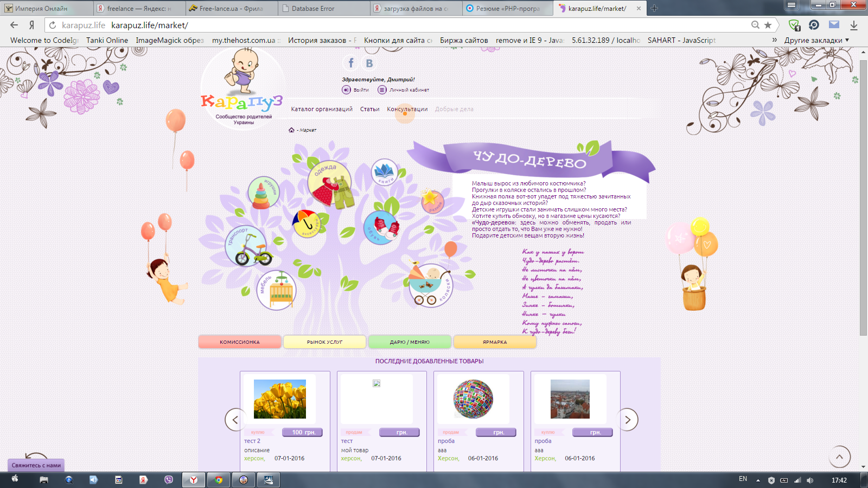Click the Личный кабинет icon
The image size is (868, 488).
click(382, 89)
